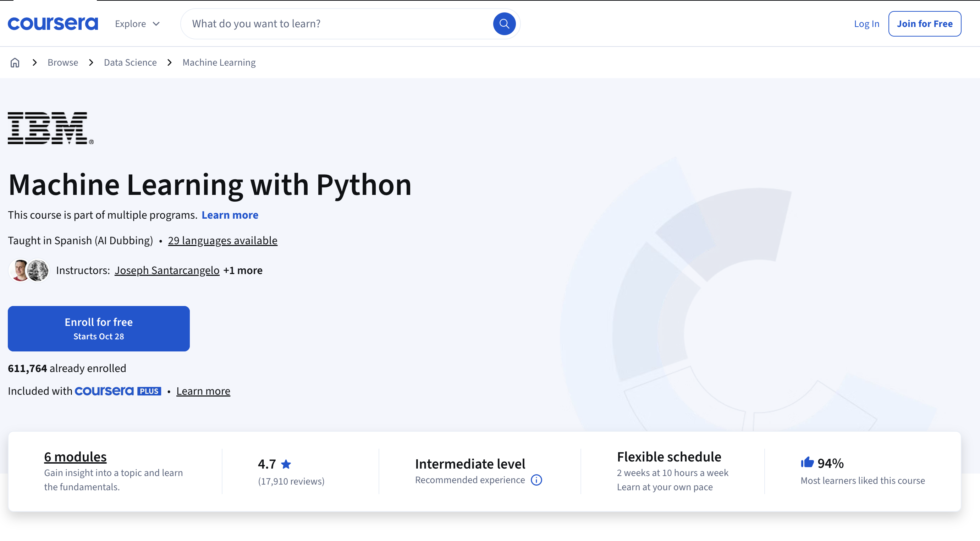Click Enroll for free

click(99, 328)
